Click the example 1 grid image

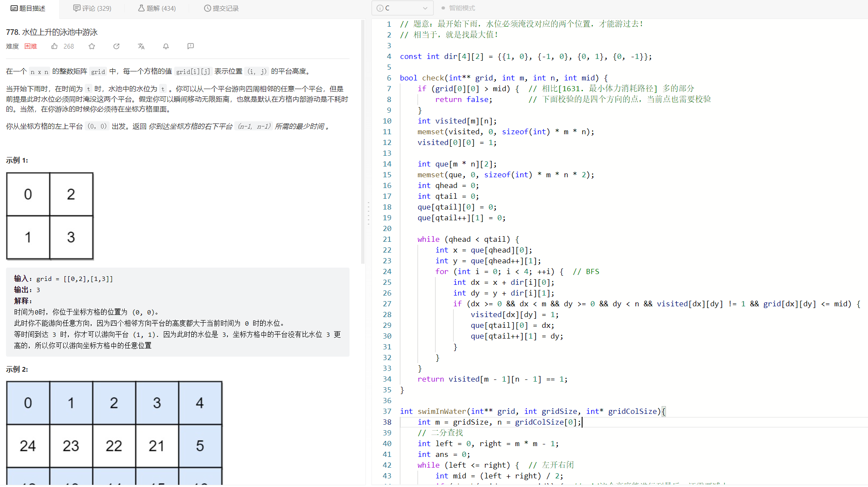pyautogui.click(x=50, y=216)
